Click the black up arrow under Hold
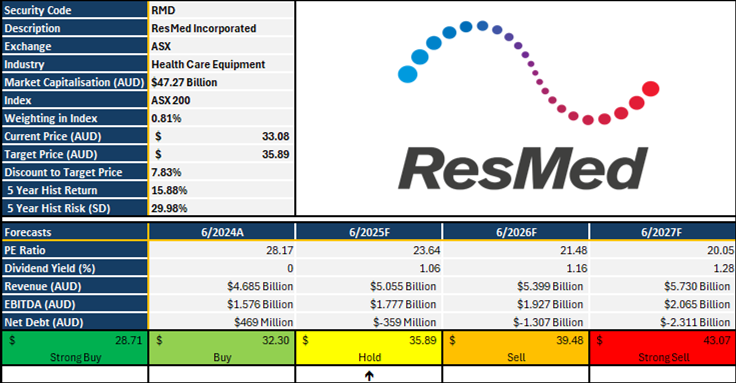This screenshot has width=736, height=383. (369, 375)
